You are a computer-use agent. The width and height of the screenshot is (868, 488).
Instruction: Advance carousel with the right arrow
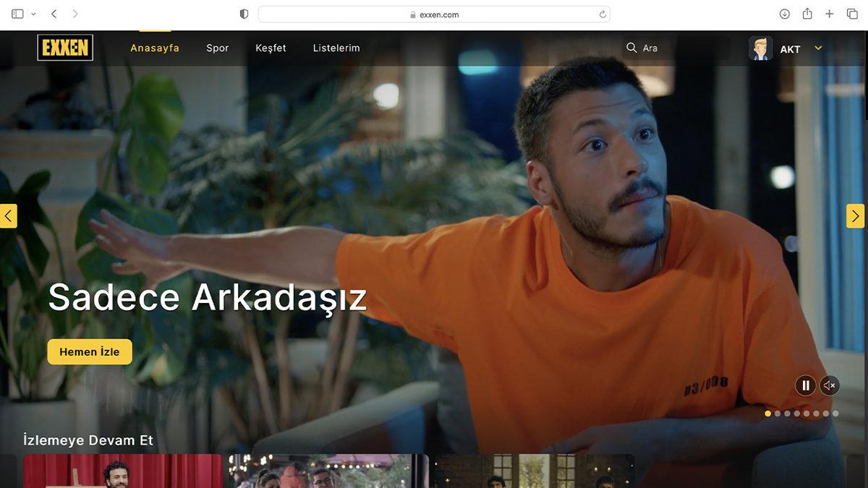pyautogui.click(x=855, y=215)
